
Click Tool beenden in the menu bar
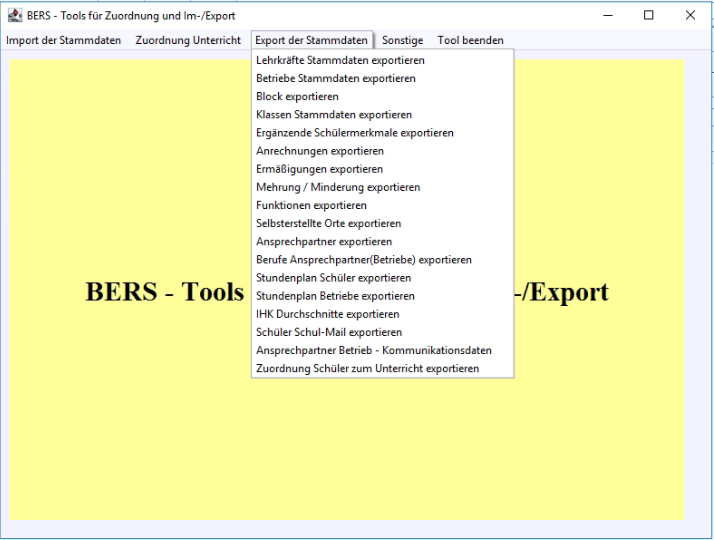470,40
